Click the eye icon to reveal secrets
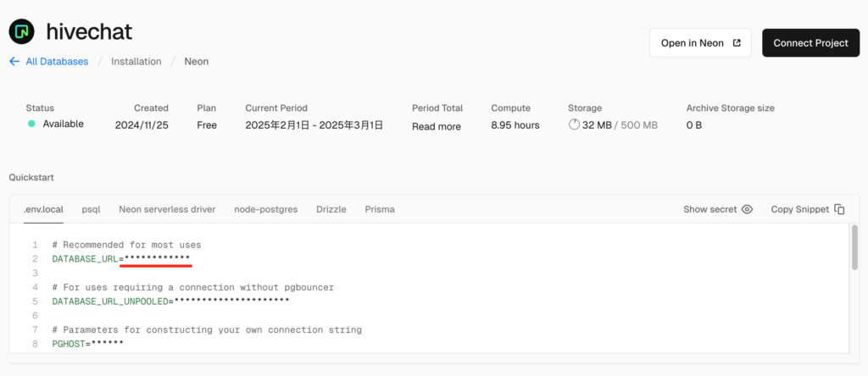Image resolution: width=868 pixels, height=376 pixels. point(747,209)
